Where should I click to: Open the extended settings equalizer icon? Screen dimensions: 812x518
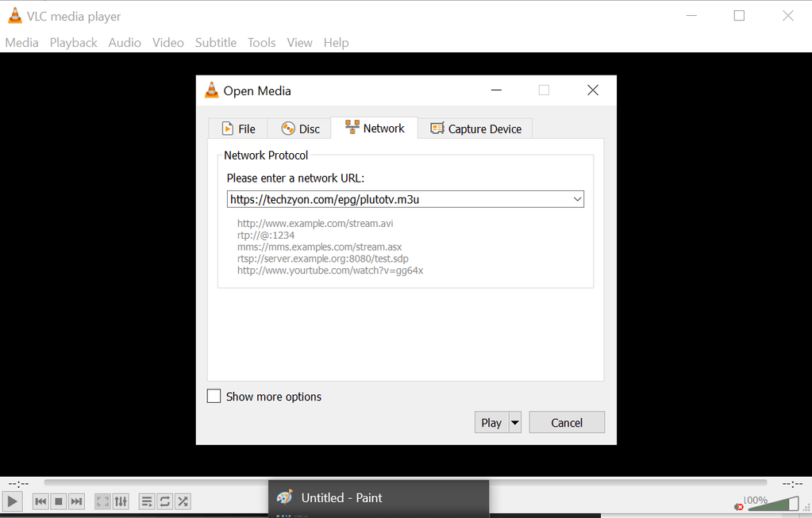coord(120,501)
